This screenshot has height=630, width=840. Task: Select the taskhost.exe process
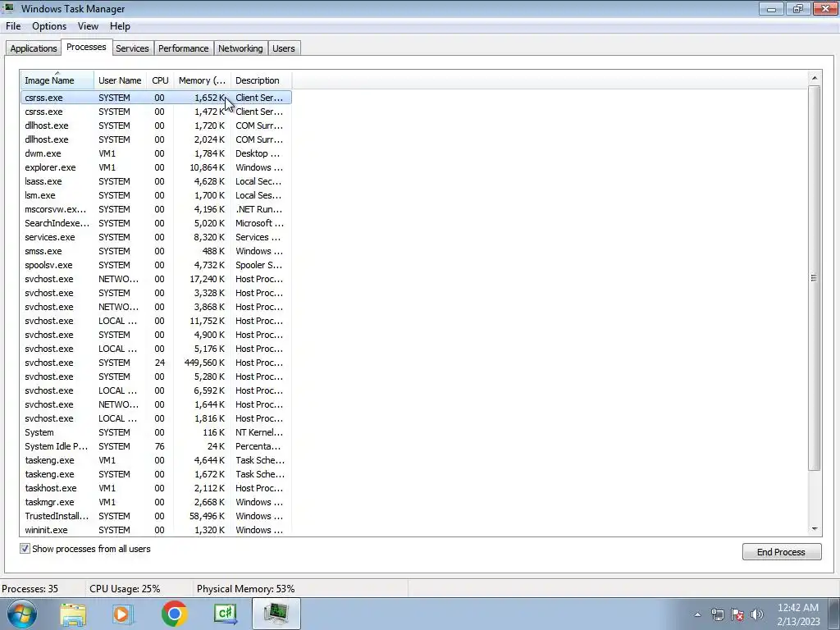pyautogui.click(x=156, y=487)
